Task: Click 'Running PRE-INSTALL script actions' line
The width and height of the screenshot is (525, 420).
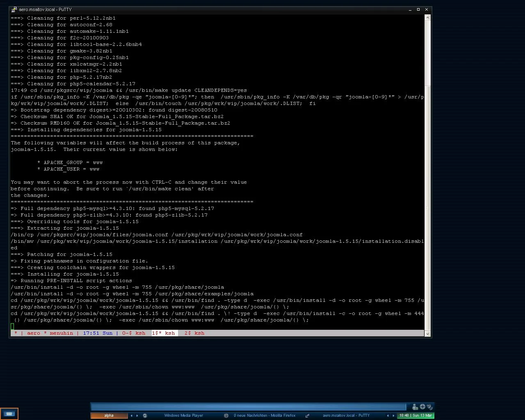Action: [71, 281]
